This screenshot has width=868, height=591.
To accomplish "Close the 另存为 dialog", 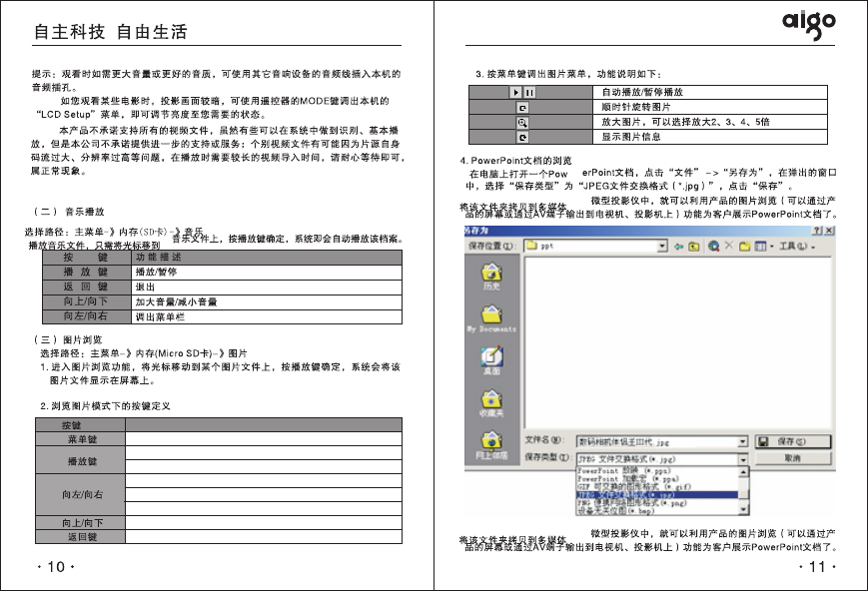I will (x=829, y=231).
